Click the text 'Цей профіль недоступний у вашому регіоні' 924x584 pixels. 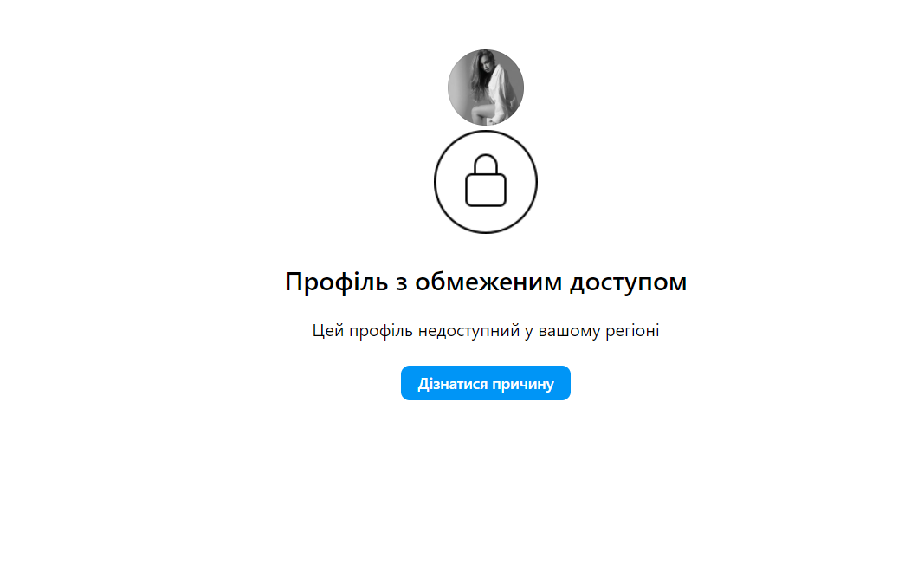tap(486, 330)
